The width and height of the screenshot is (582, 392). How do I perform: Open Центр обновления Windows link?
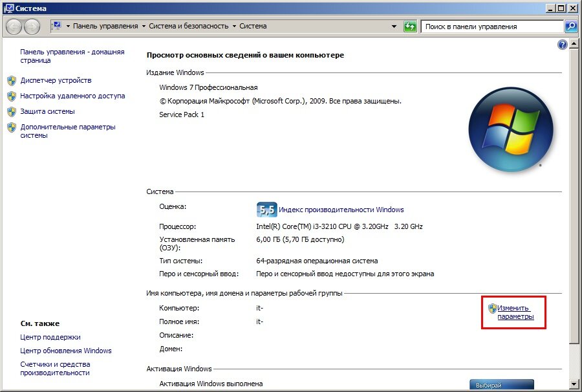point(66,351)
